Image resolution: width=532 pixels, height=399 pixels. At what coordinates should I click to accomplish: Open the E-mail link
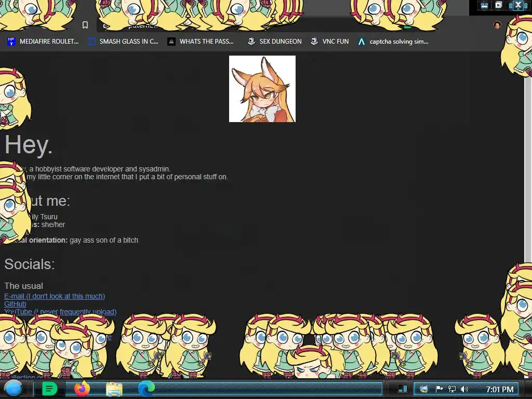[x=55, y=296]
